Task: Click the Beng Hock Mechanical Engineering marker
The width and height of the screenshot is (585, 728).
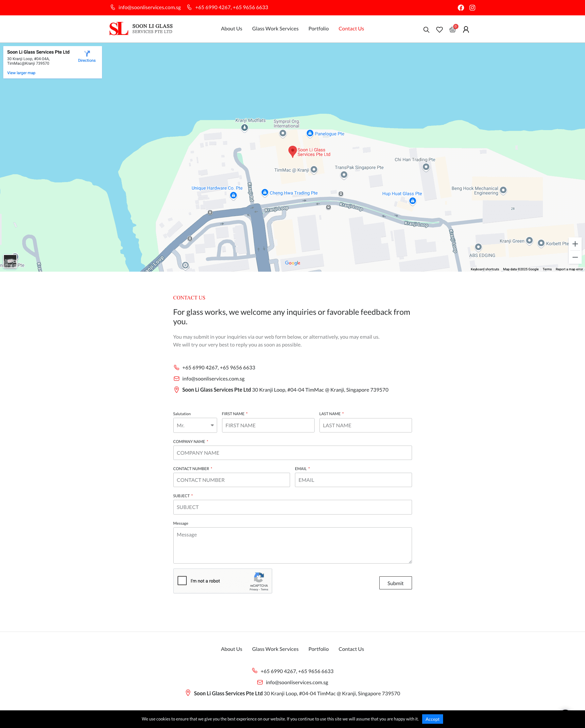Action: point(503,190)
